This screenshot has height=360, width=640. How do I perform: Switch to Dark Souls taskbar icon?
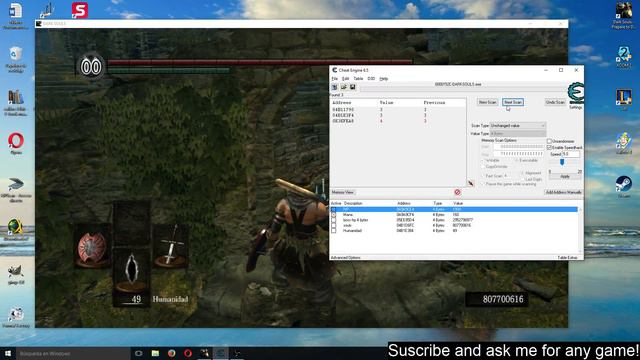click(204, 353)
